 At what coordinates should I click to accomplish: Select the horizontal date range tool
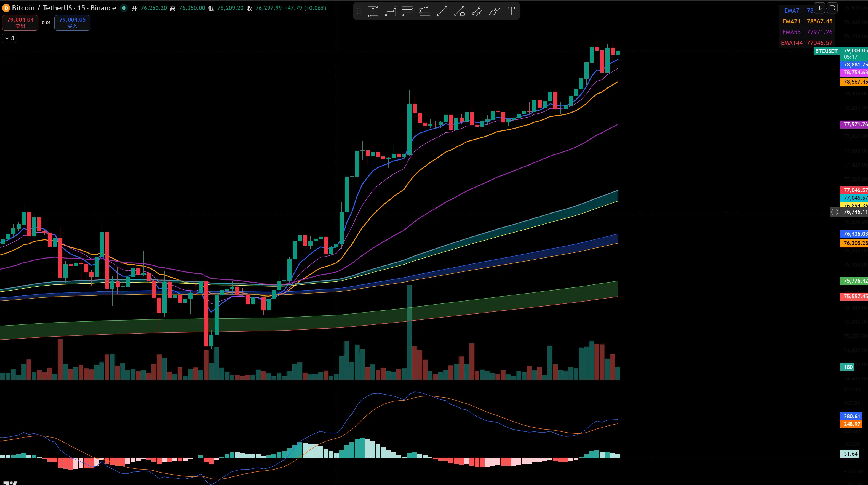click(x=390, y=12)
